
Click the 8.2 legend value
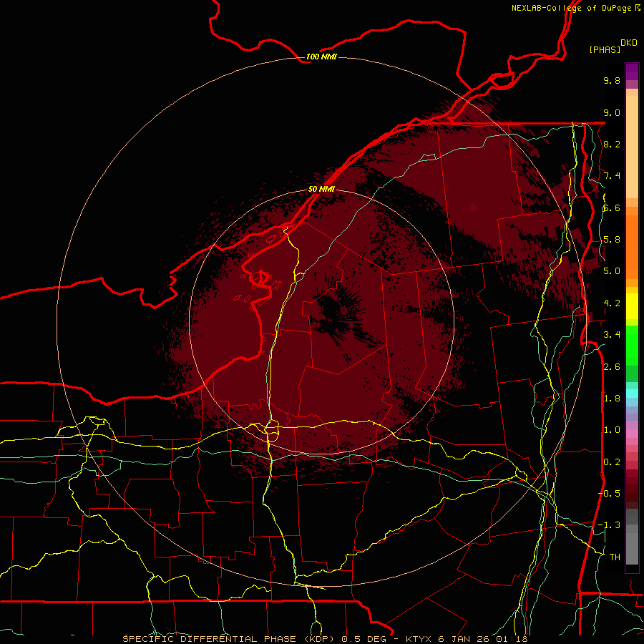(612, 144)
